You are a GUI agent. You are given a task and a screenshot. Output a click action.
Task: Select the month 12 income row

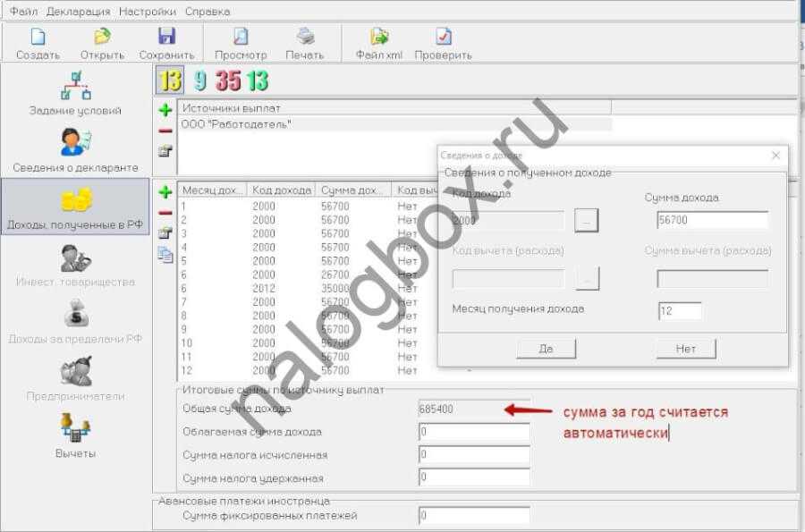[307, 370]
